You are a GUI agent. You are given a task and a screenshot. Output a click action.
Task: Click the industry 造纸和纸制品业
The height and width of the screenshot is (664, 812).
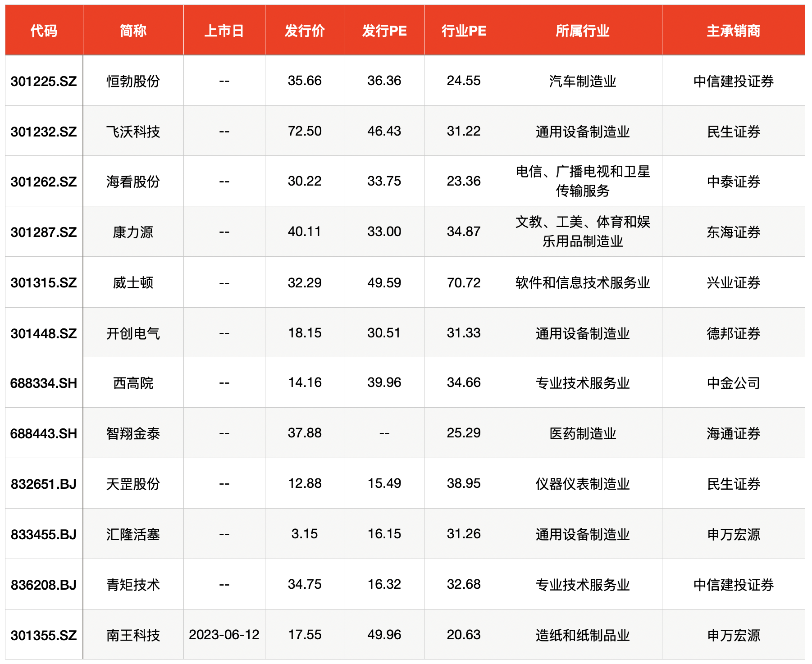click(x=583, y=635)
